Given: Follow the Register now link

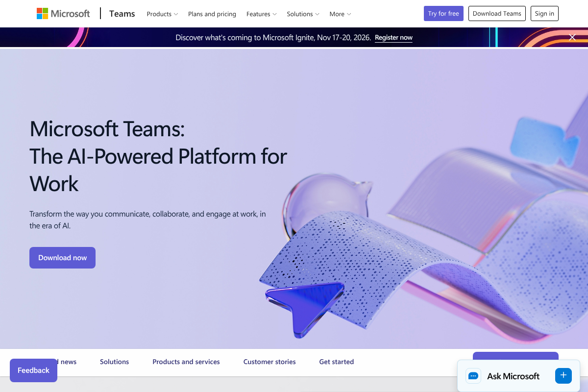Looking at the screenshot, I should [393, 38].
